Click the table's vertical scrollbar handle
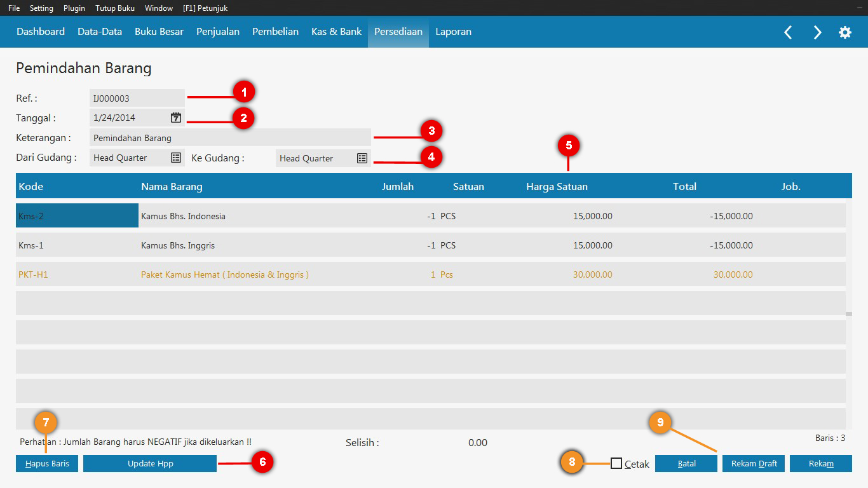Screen dimensions: 868x488 tap(849, 314)
